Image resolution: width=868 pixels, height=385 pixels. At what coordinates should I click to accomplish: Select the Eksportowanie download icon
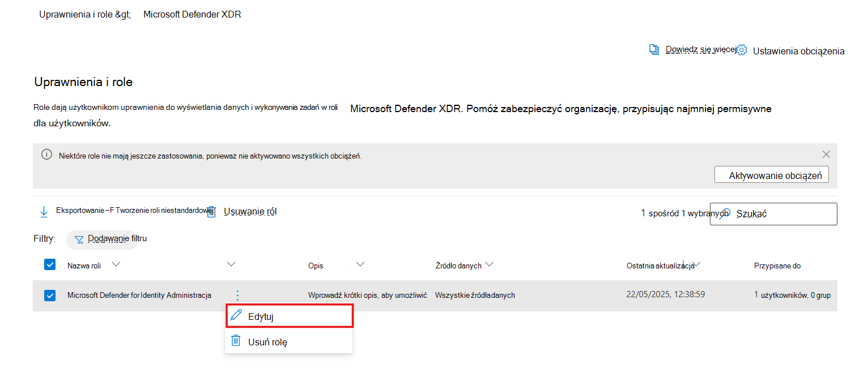pyautogui.click(x=44, y=211)
